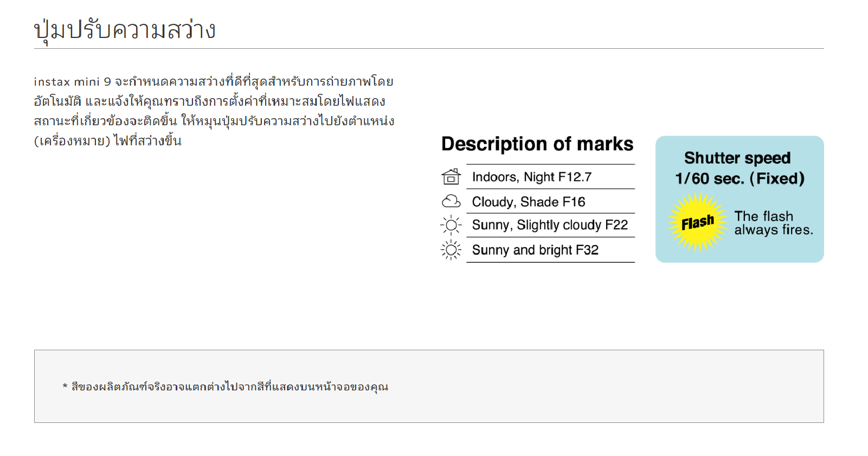Click the '1/60 sec. (Fixed)' text
The height and width of the screenshot is (456, 868).
click(x=740, y=178)
